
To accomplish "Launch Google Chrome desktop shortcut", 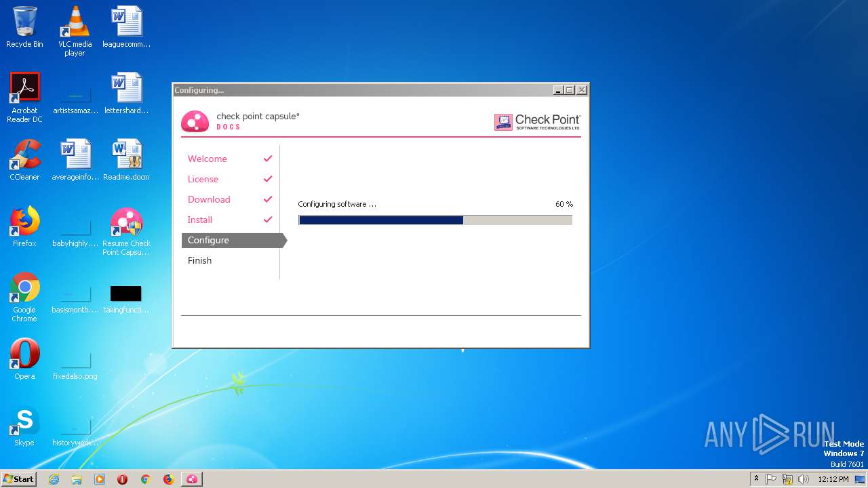I will click(x=24, y=298).
